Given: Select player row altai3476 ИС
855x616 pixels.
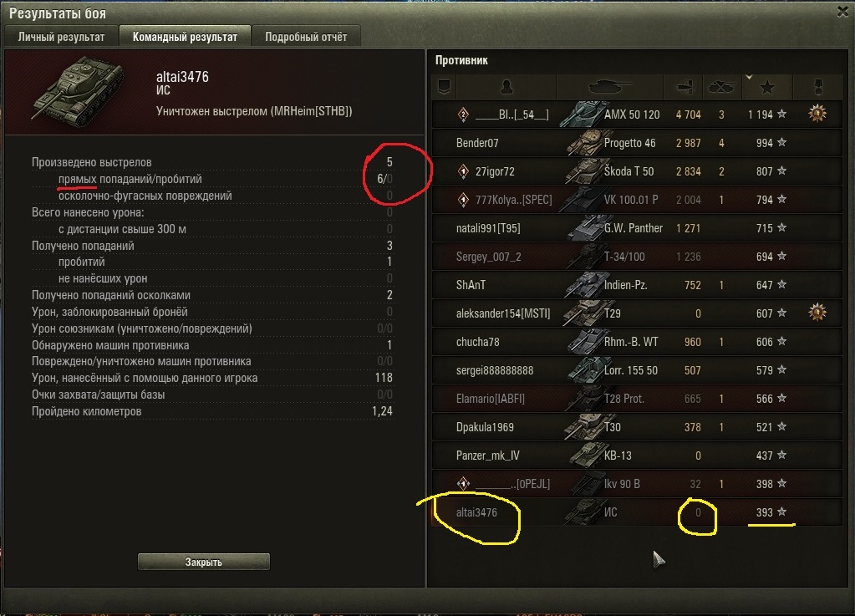Looking at the screenshot, I should click(x=637, y=512).
